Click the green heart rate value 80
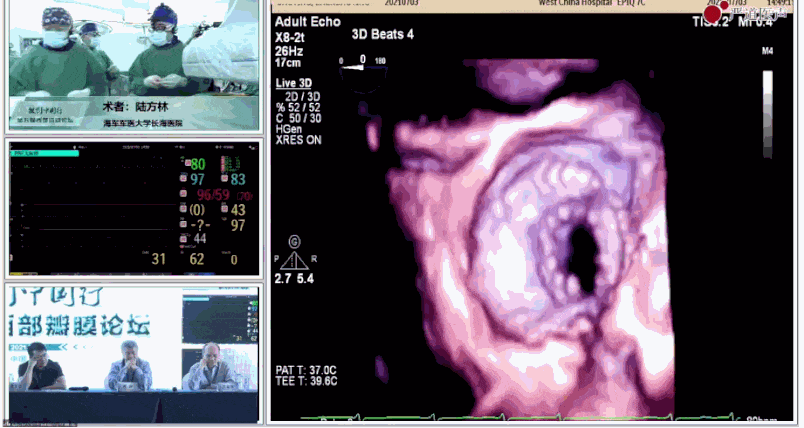804x428 pixels. 198,165
